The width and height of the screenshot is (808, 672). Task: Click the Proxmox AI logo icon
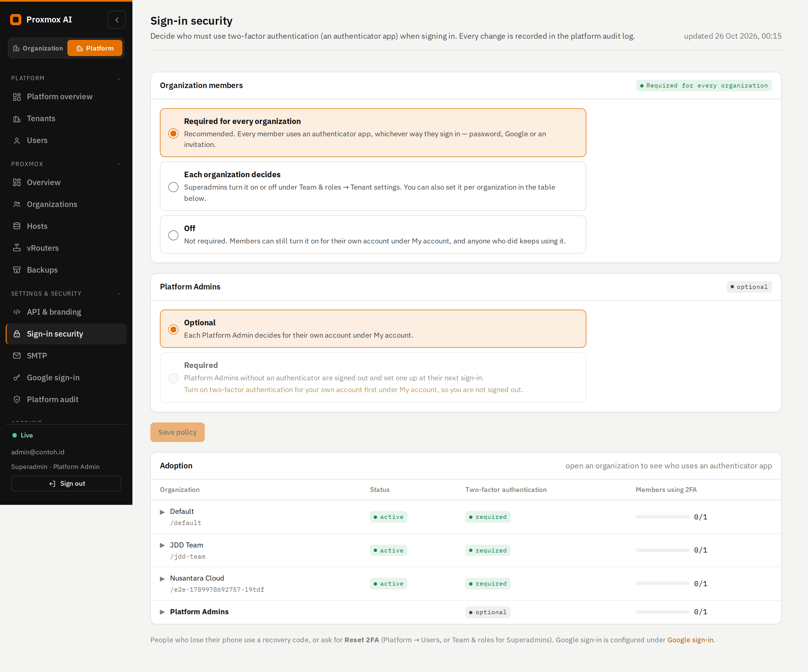click(16, 20)
